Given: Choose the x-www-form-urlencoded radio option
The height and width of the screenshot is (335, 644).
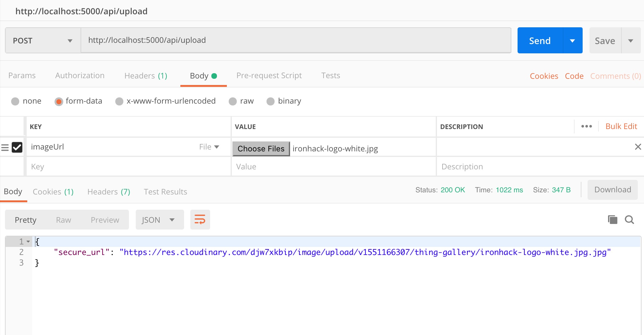Looking at the screenshot, I should pyautogui.click(x=119, y=101).
